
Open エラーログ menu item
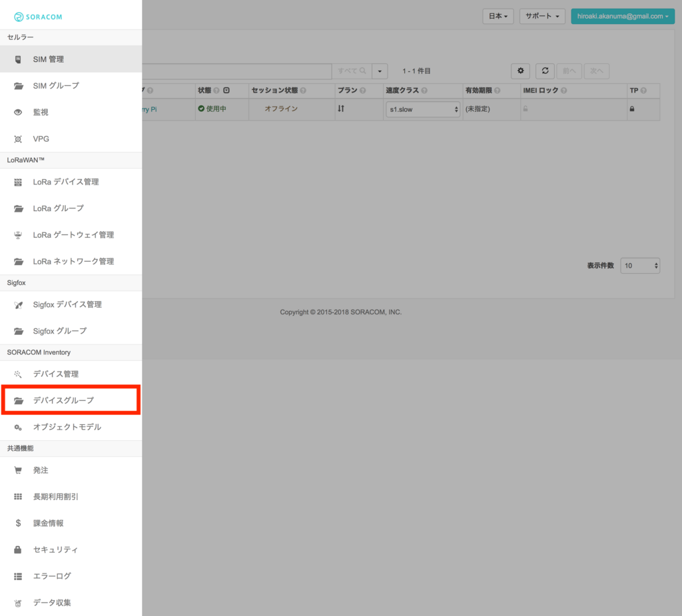click(71, 576)
